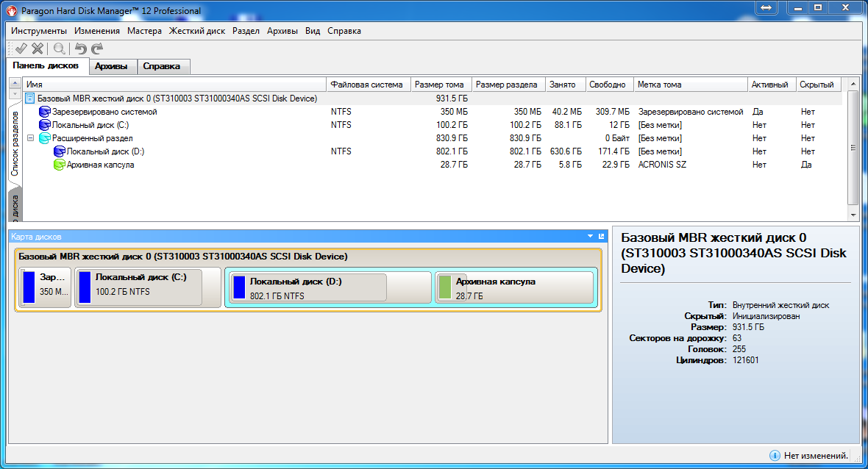
Task: Click the partition list vertical scrollbar
Action: pyautogui.click(x=853, y=147)
